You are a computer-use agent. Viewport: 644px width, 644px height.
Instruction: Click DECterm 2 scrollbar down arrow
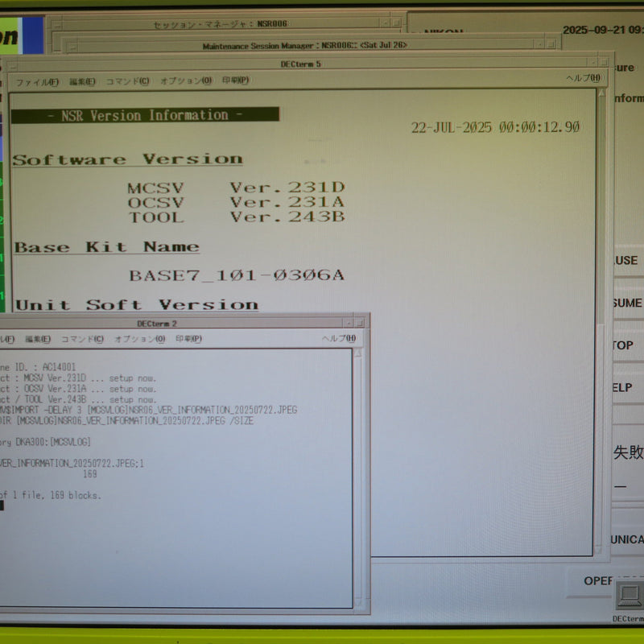click(357, 603)
